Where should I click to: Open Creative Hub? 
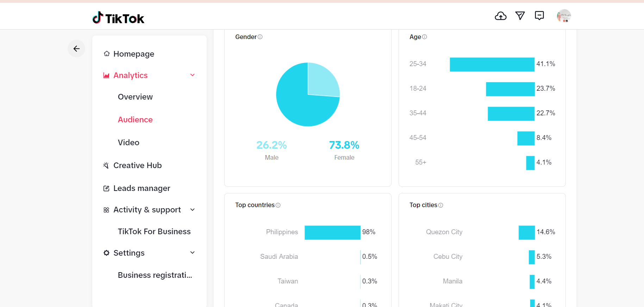point(138,165)
